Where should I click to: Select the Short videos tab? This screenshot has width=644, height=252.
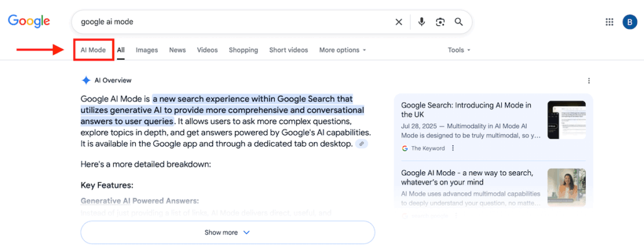288,50
